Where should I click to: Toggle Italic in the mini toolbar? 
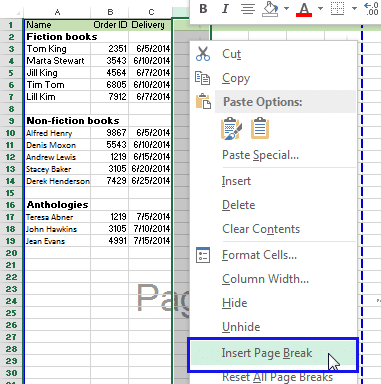tap(225, 8)
